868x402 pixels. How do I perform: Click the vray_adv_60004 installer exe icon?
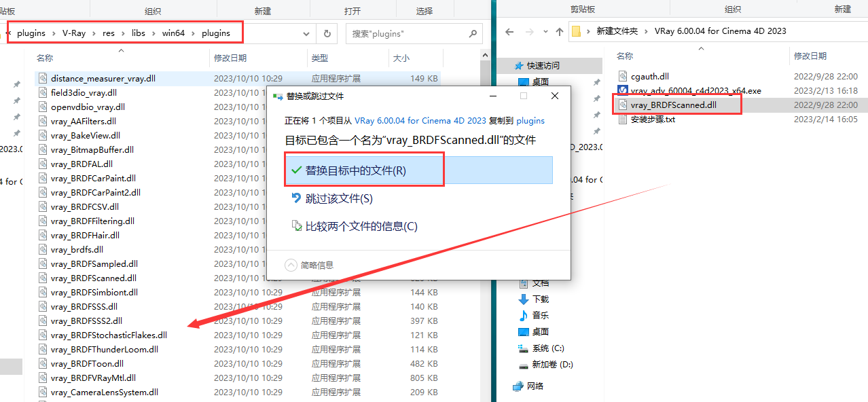623,90
